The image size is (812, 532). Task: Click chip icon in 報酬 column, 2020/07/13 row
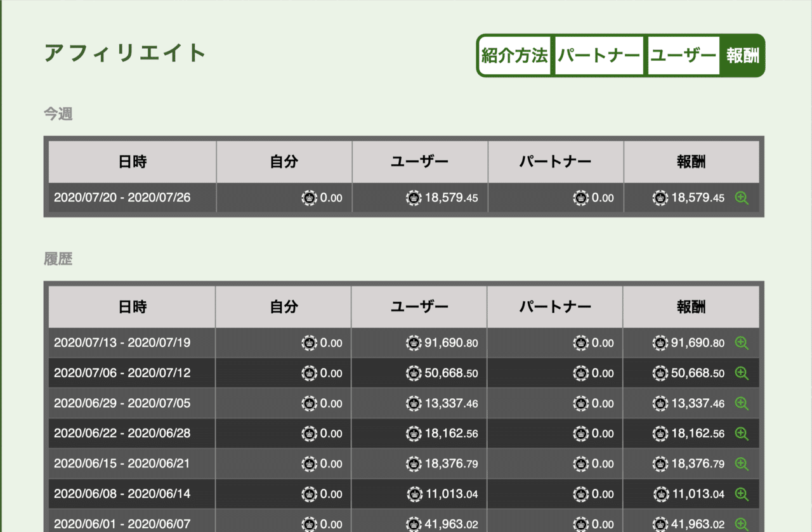[x=660, y=343]
